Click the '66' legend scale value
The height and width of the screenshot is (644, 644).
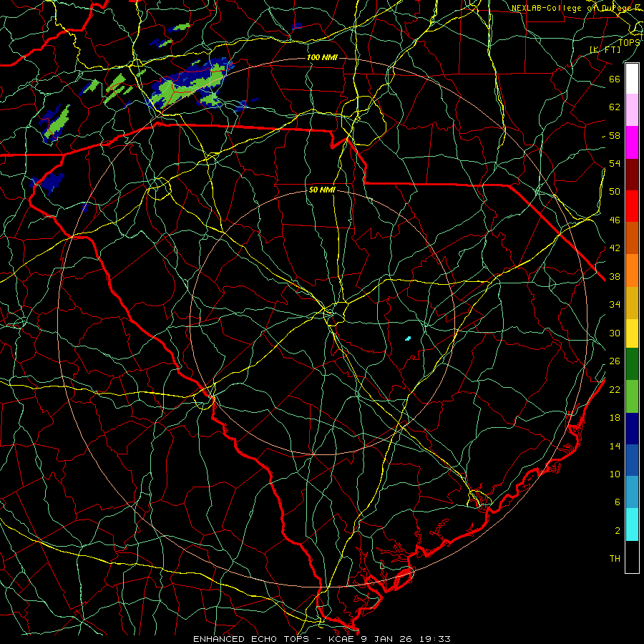pos(615,79)
